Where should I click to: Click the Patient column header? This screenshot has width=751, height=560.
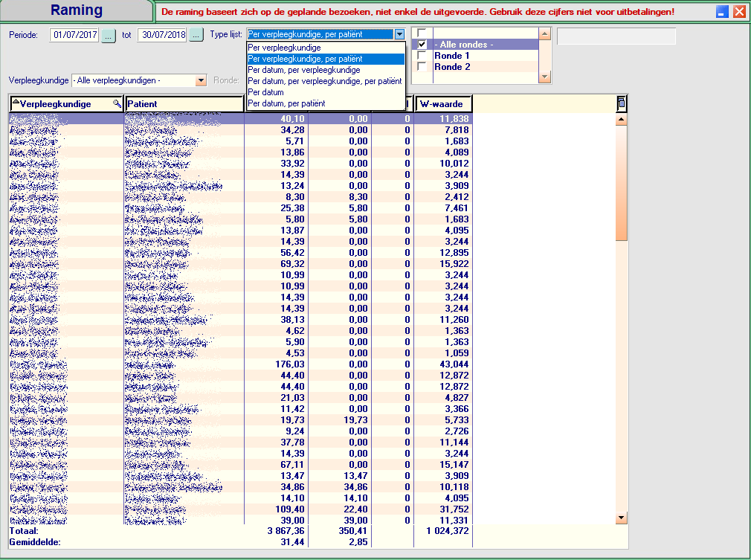pyautogui.click(x=184, y=104)
